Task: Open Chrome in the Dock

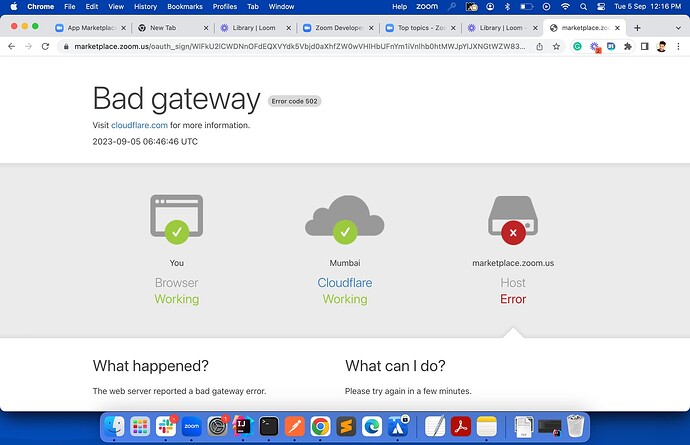Action: (x=320, y=426)
